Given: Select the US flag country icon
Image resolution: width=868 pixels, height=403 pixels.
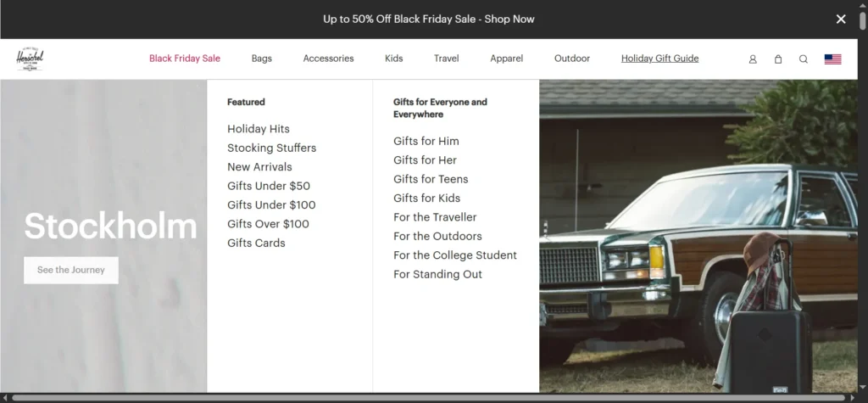Looking at the screenshot, I should (x=832, y=59).
